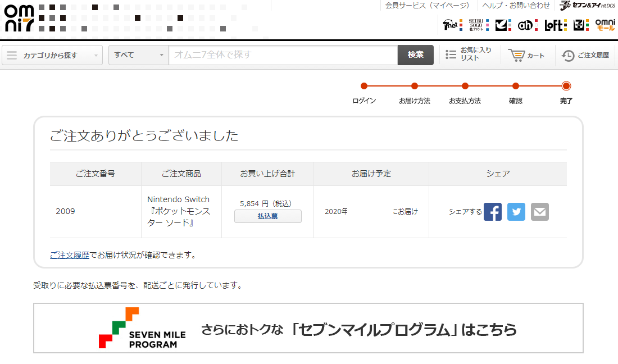The height and width of the screenshot is (364, 618).
Task: Click the order number starting 2009
Action: point(65,211)
